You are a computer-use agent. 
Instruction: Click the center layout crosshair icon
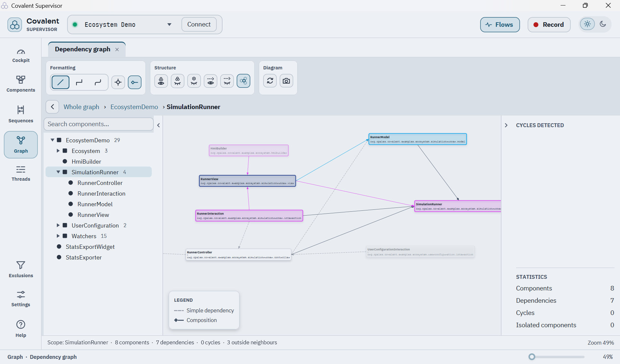118,82
